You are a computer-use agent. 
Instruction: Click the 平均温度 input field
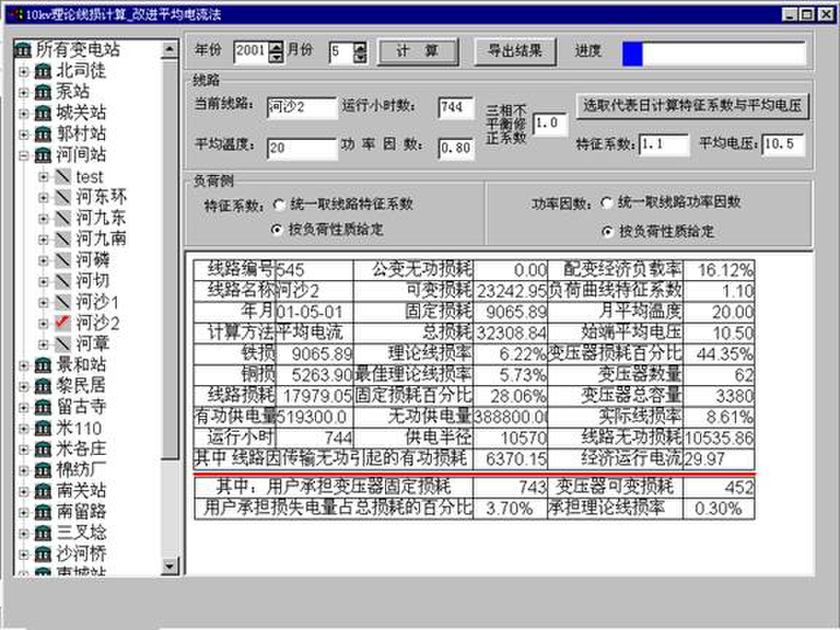pos(301,149)
